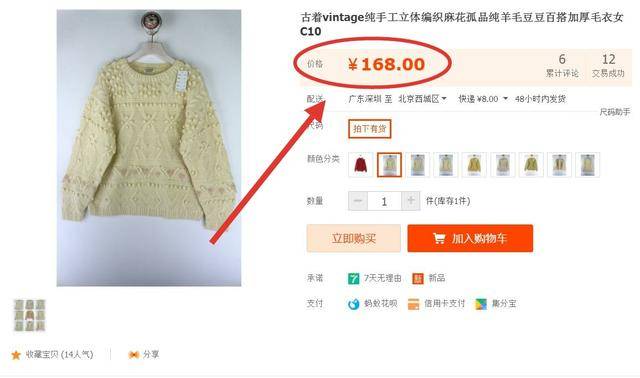Click the green 7-day return icon
The height and width of the screenshot is (378, 640).
click(353, 278)
